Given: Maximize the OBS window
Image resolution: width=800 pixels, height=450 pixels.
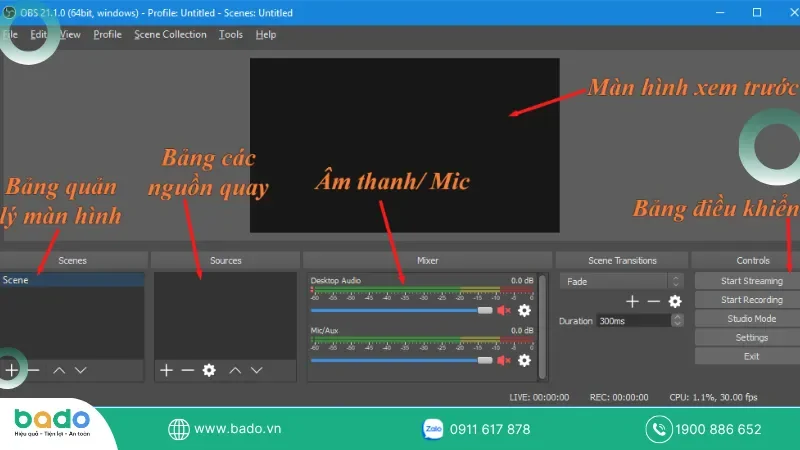Looking at the screenshot, I should [x=757, y=12].
